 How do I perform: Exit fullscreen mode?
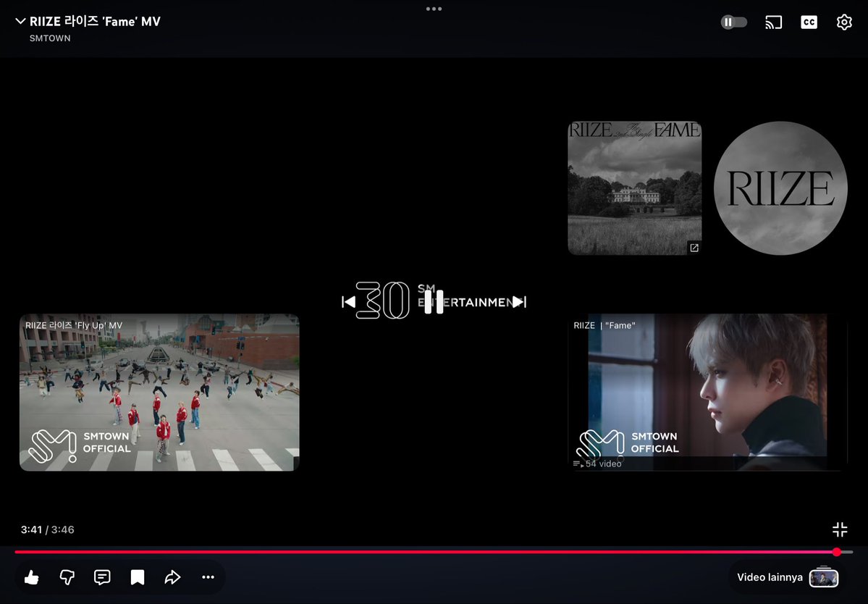pyautogui.click(x=840, y=530)
